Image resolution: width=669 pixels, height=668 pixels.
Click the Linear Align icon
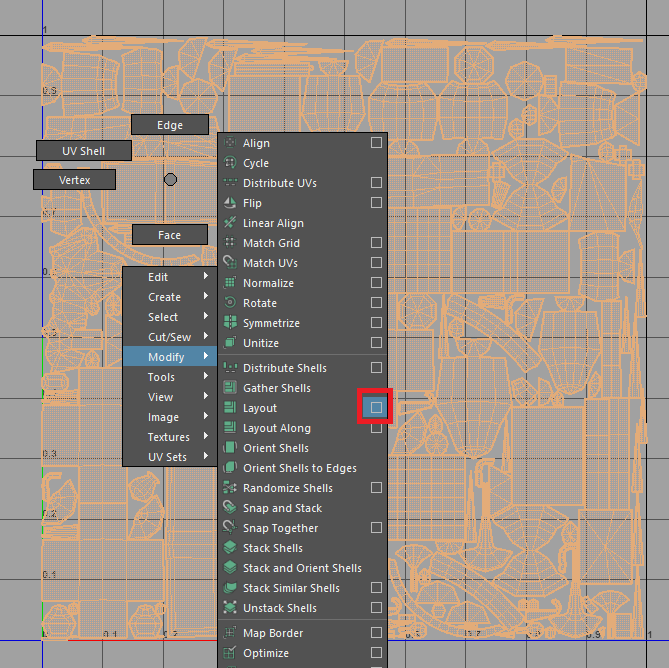[x=230, y=223]
